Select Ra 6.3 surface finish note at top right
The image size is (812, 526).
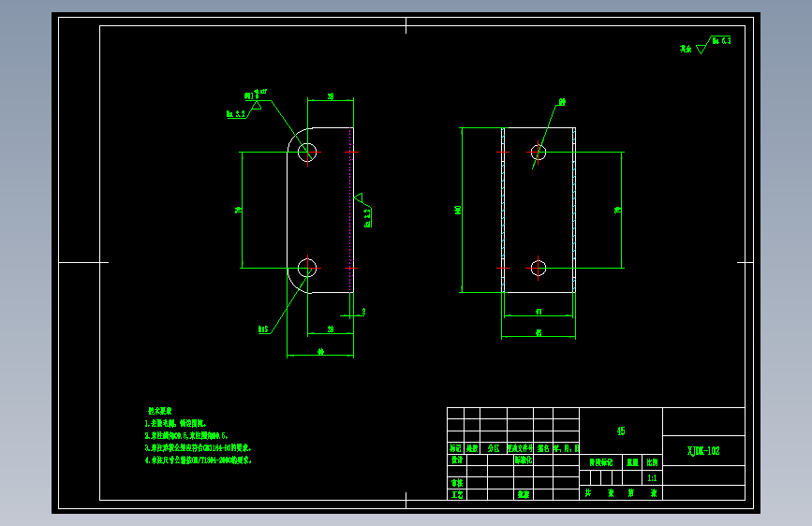(721, 40)
